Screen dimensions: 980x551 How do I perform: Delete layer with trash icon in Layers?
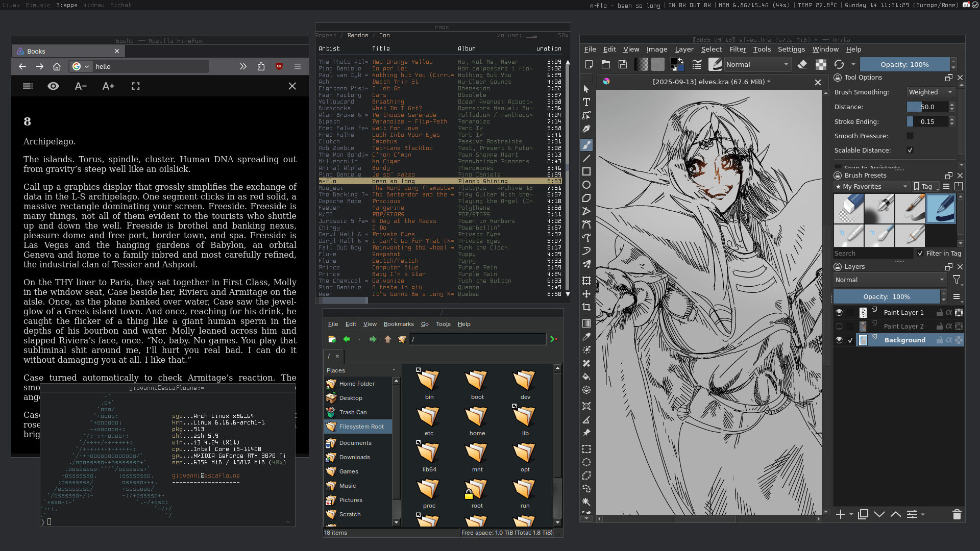pyautogui.click(x=957, y=514)
